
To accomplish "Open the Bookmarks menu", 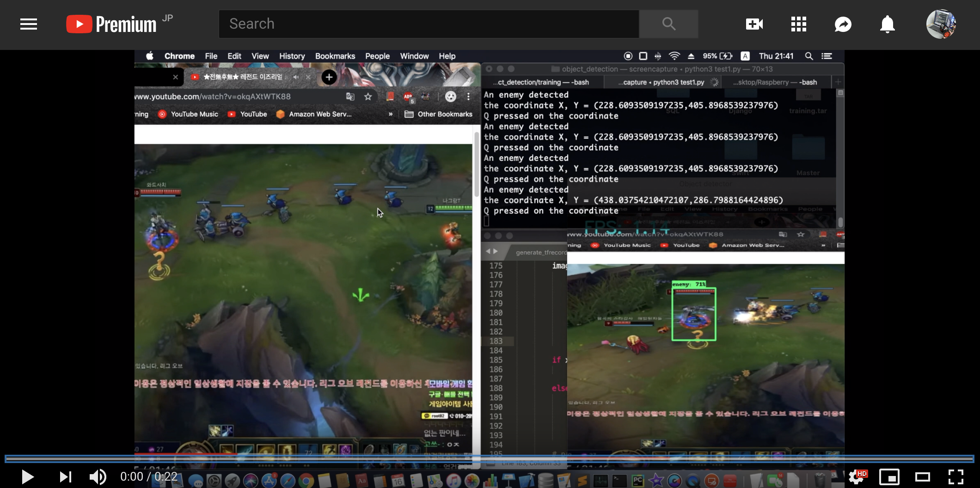I will pyautogui.click(x=335, y=56).
